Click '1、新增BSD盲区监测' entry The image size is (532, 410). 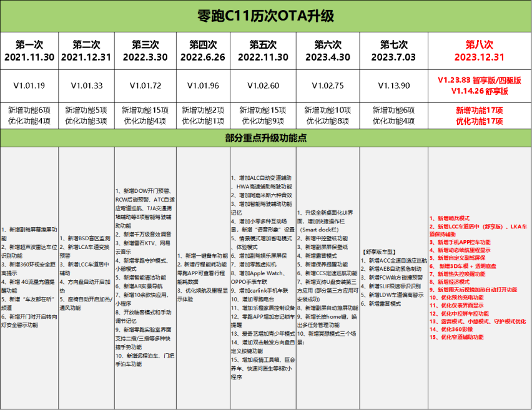click(x=85, y=238)
